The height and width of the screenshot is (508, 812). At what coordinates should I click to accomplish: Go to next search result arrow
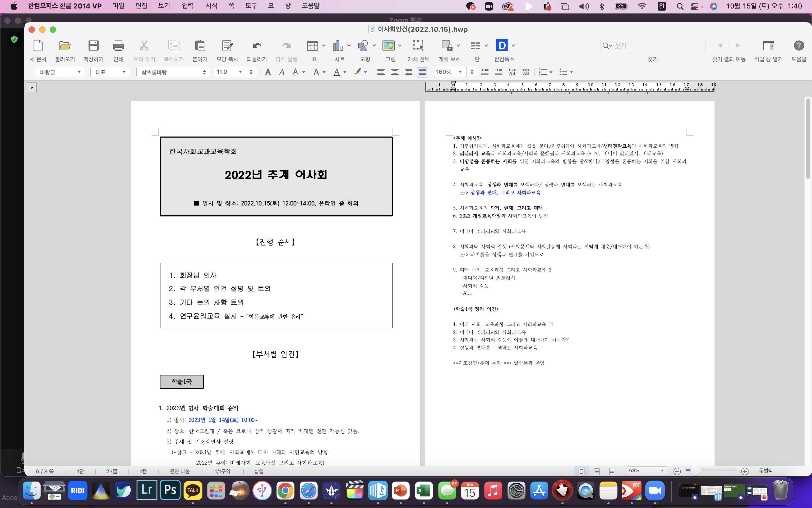click(x=737, y=45)
